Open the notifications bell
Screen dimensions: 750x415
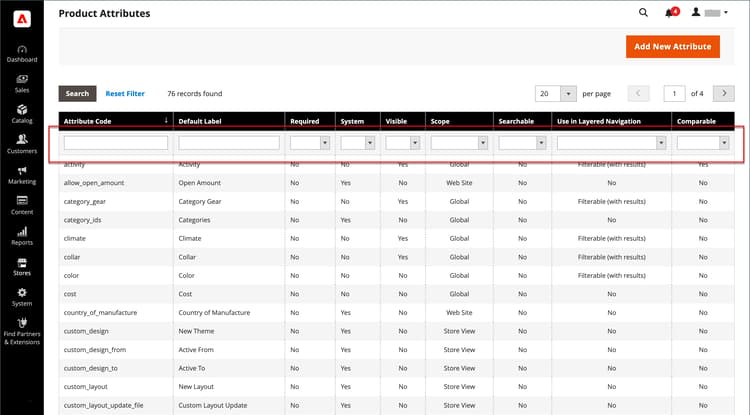(670, 12)
